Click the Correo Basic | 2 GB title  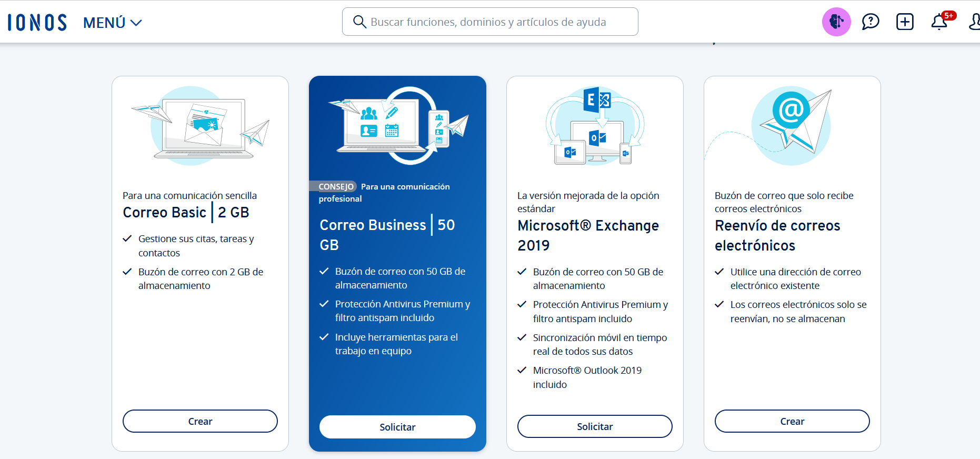186,212
